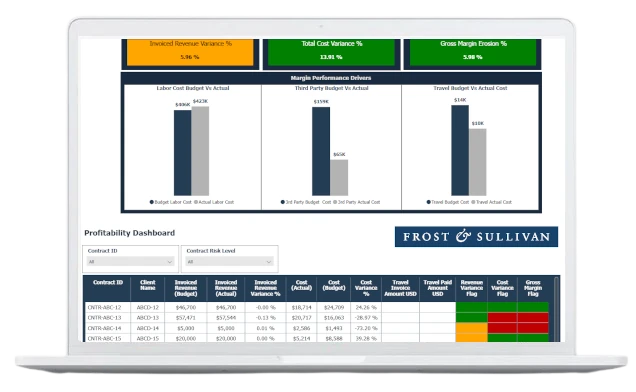Click the -28.97 % cost variance cell

(366, 318)
